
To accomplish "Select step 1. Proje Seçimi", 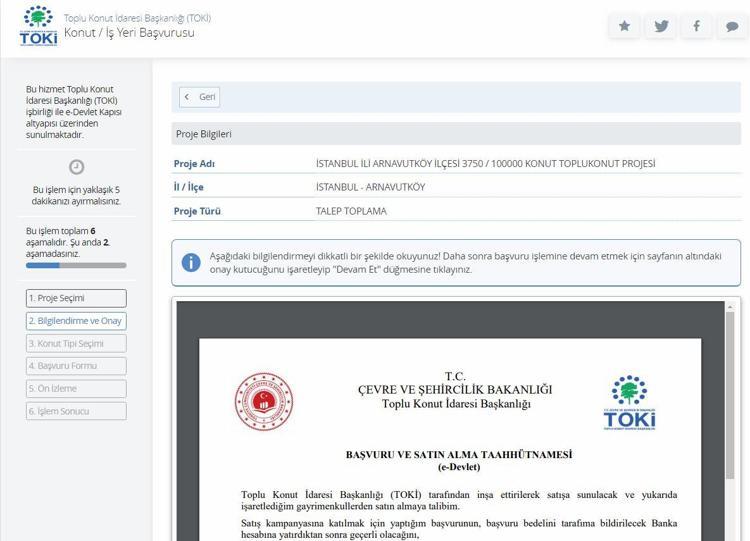I will click(76, 298).
